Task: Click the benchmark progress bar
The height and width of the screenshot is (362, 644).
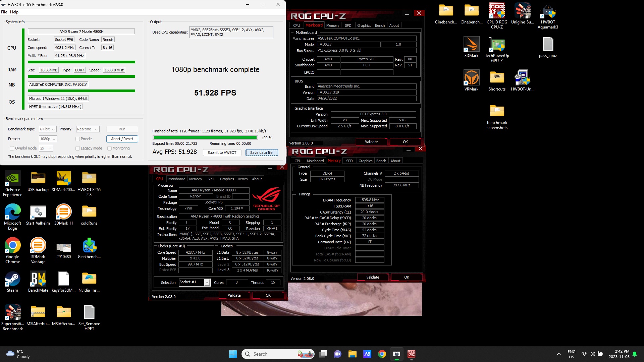Action: pos(205,137)
